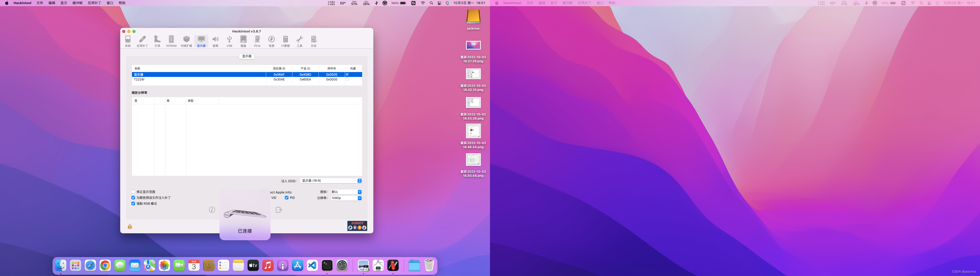Select the 显示器 segmented tab button
980x276 pixels.
tap(247, 56)
